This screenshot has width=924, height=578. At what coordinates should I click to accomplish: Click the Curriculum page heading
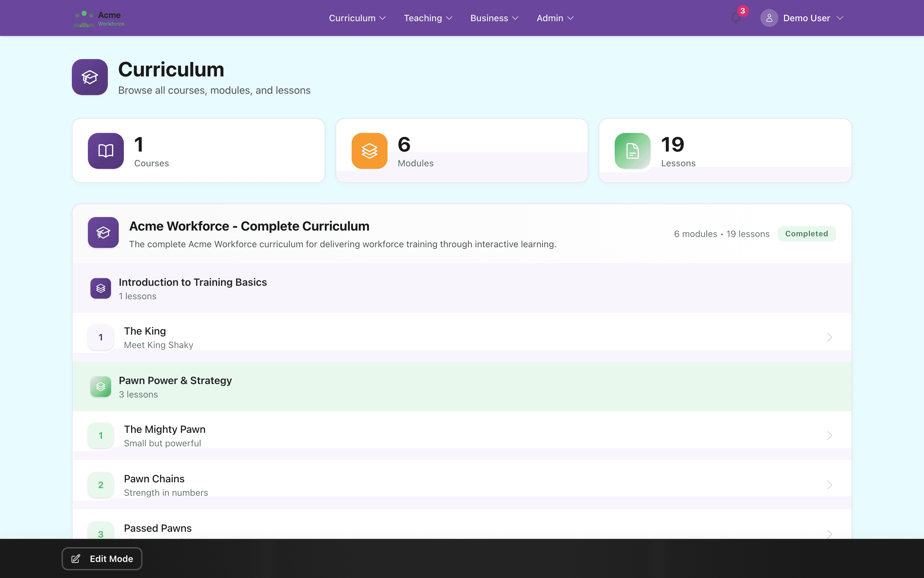171,70
